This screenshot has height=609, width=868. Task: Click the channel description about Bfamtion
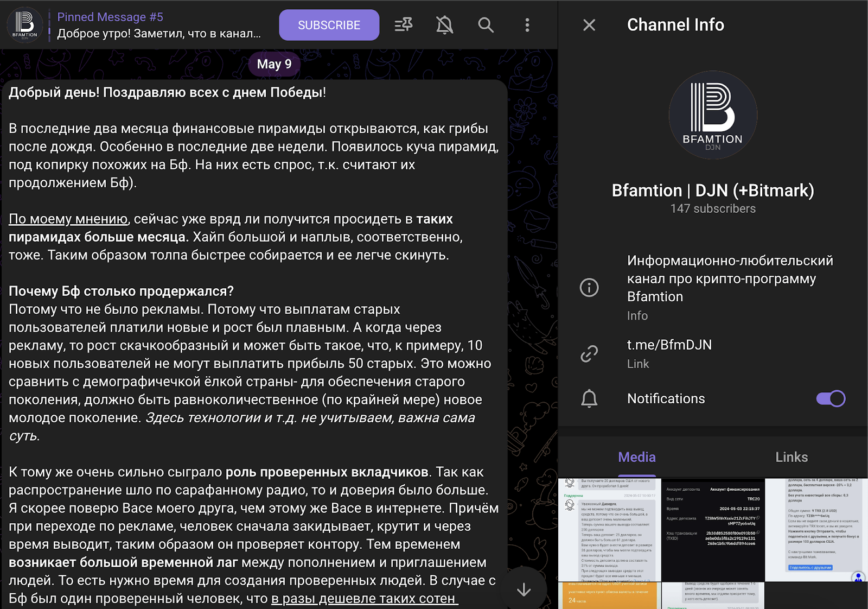click(730, 278)
